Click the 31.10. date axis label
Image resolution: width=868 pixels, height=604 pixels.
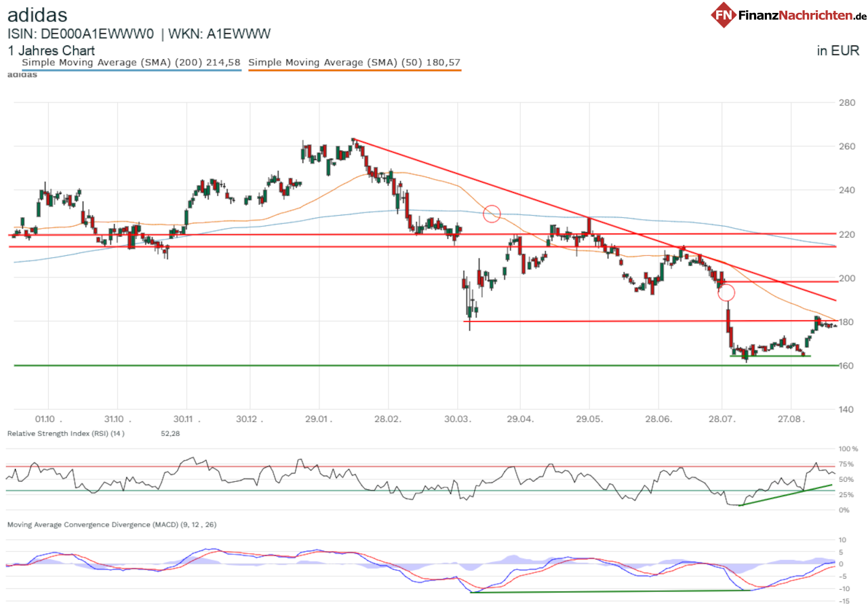point(117,420)
